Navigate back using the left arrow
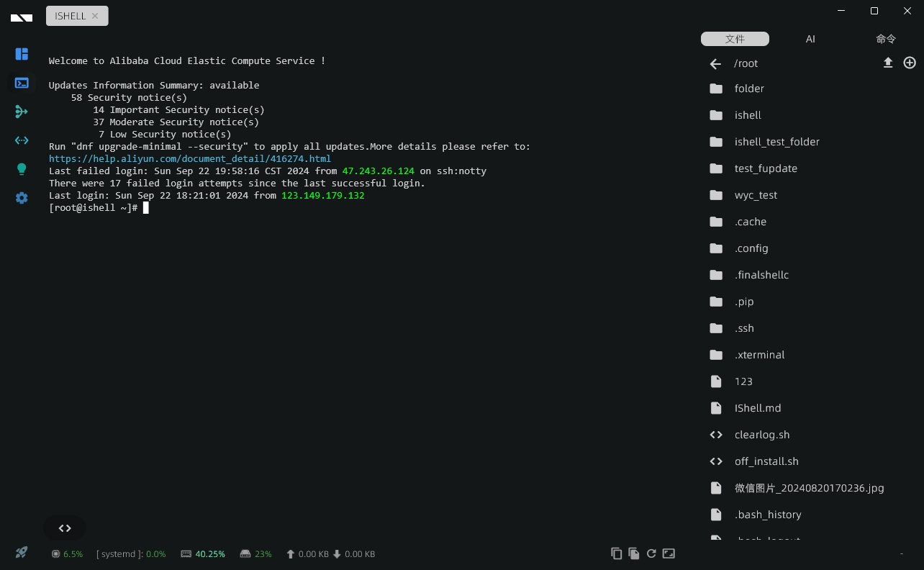Screen dimensions: 924x570 tap(715, 63)
